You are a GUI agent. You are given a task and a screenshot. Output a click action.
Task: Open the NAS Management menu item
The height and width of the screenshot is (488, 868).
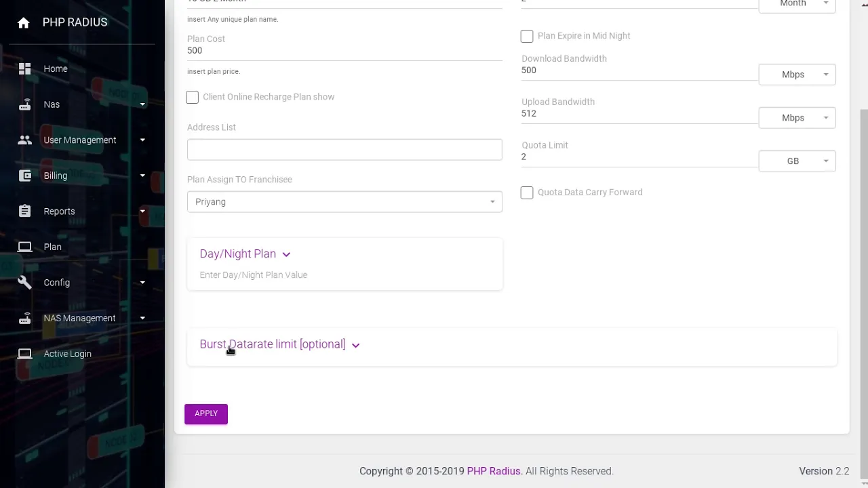(79, 318)
